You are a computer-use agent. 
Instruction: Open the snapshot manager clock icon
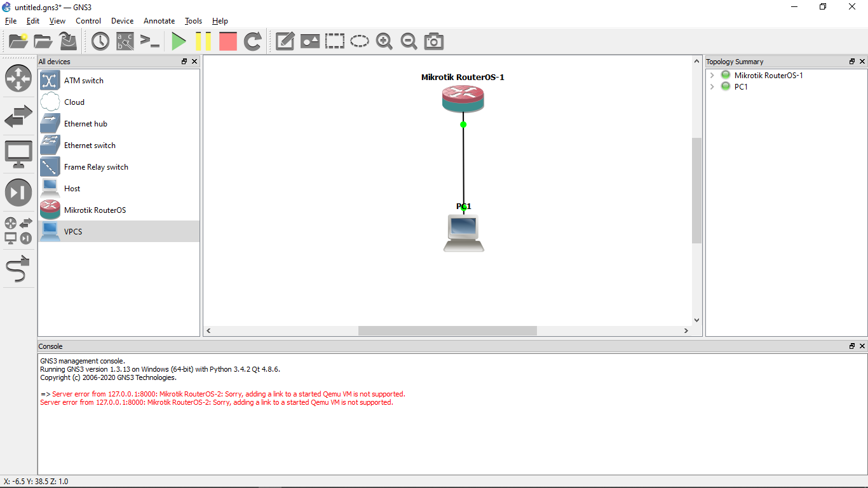[x=100, y=41]
